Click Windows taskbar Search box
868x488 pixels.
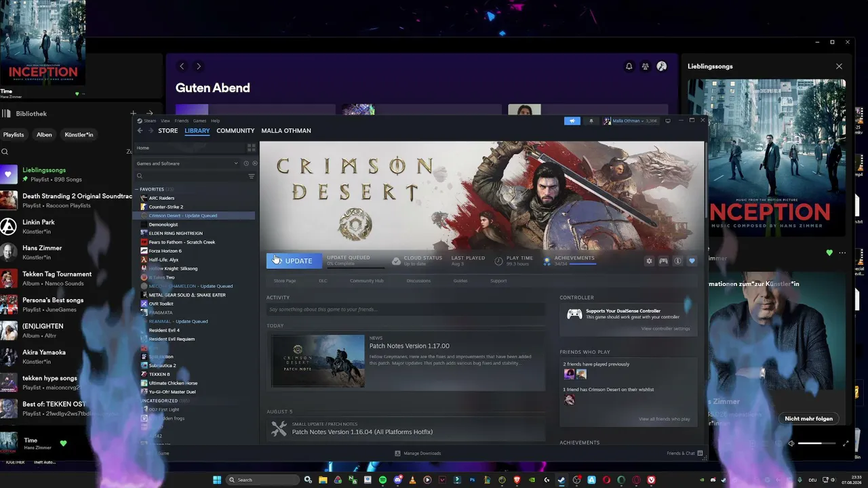point(262,480)
